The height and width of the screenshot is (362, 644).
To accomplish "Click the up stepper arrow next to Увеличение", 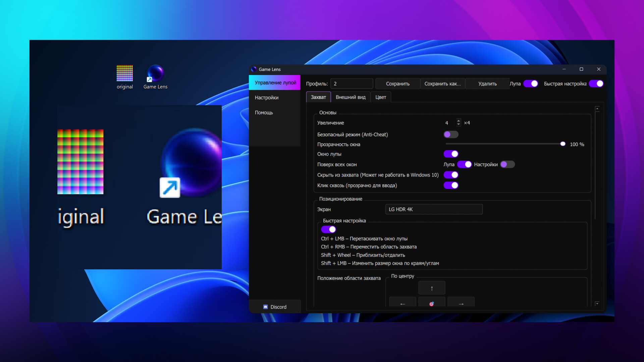I will click(x=458, y=121).
